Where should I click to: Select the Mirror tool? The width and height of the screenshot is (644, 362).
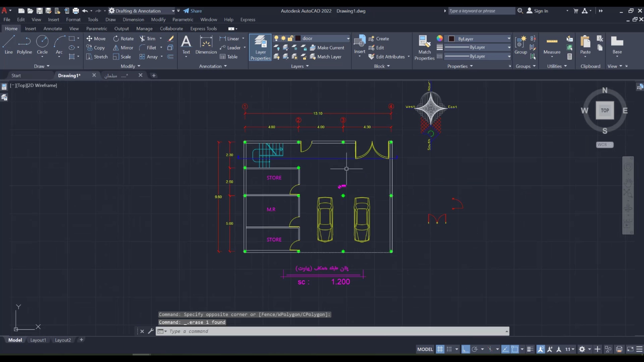(123, 48)
